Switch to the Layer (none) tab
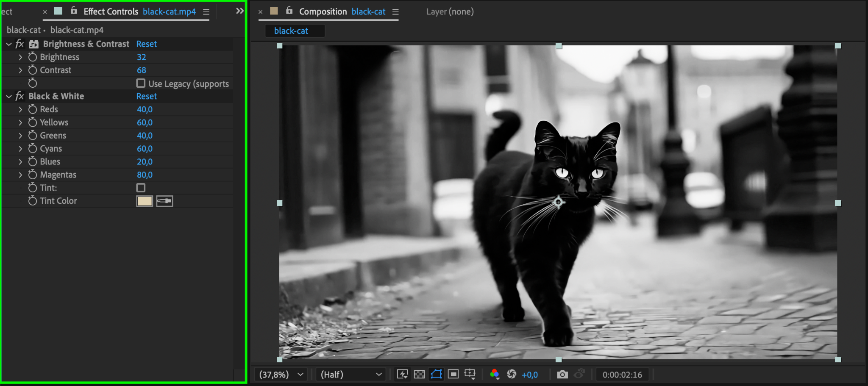 click(450, 12)
